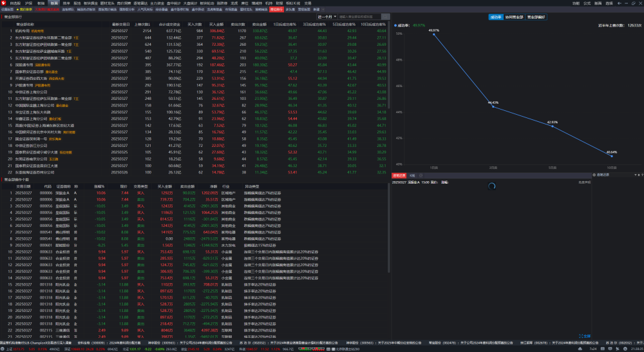644x352 pixels.
Task: Select the 营业部偏好 tab
Action: (x=536, y=17)
